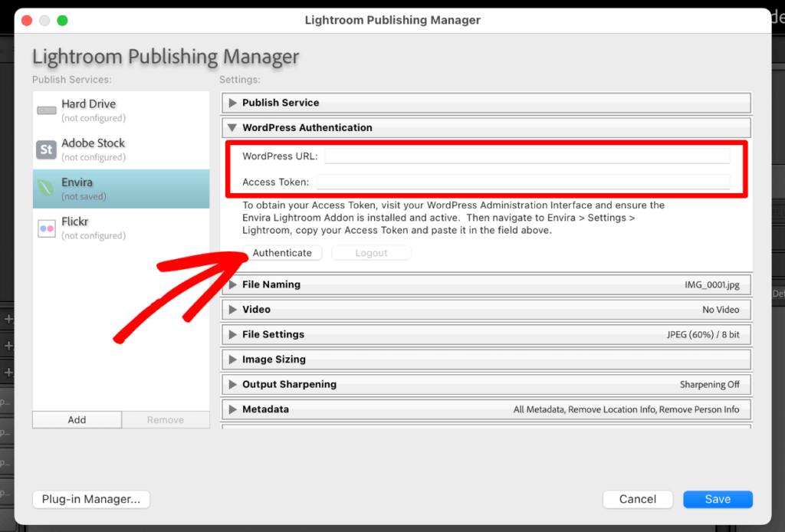The image size is (785, 532).
Task: Click the Sharpening Off summary text
Action: 709,384
